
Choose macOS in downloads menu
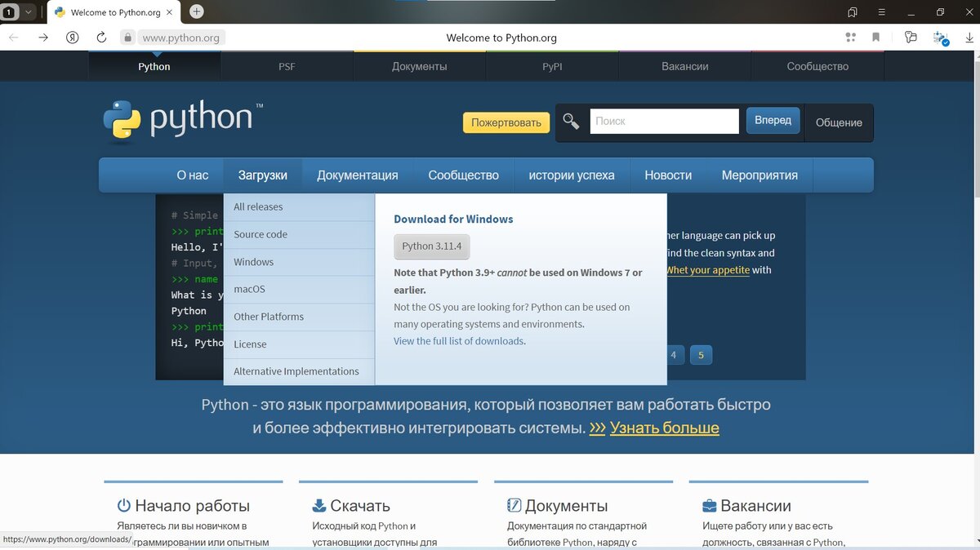pos(299,289)
